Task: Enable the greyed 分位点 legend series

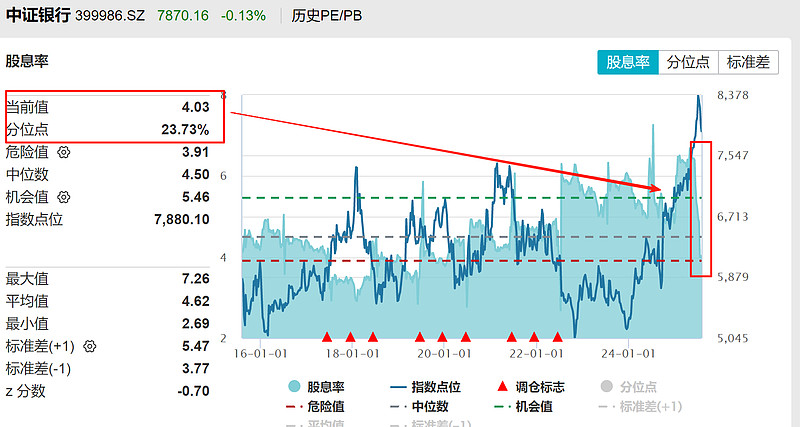Action: (629, 387)
